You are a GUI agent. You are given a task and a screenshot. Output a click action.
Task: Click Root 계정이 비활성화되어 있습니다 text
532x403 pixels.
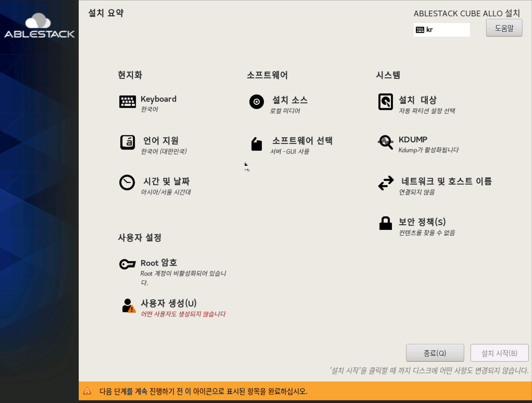click(x=183, y=278)
